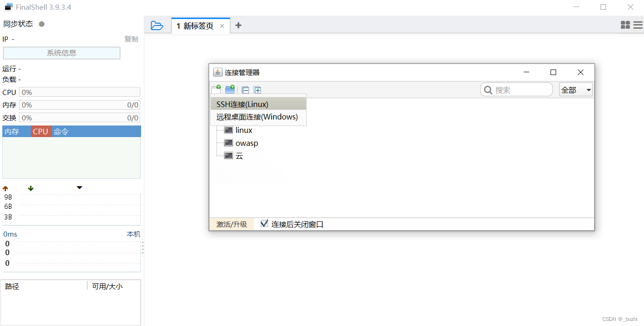The image size is (644, 326).
Task: Click the 同步状态 label
Action: [18, 24]
